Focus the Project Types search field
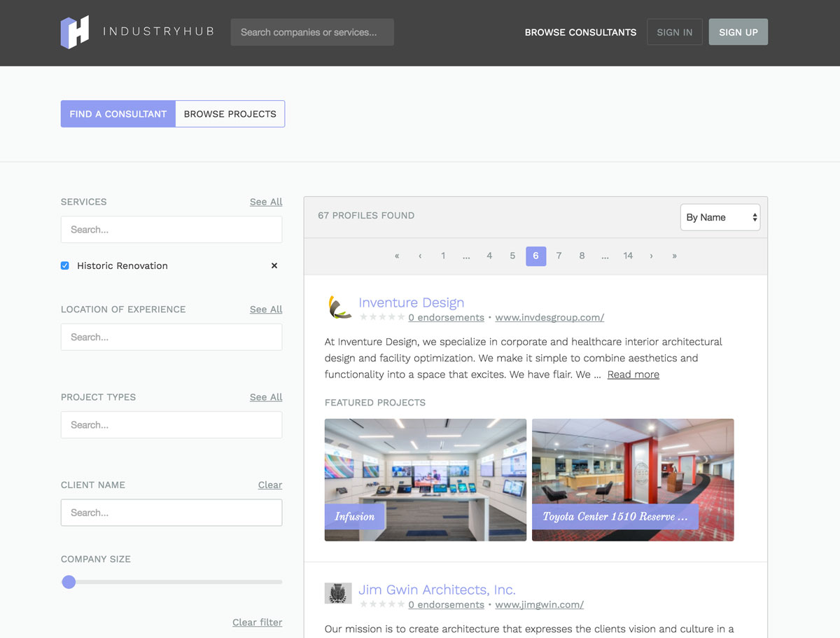This screenshot has width=840, height=638. 171,425
